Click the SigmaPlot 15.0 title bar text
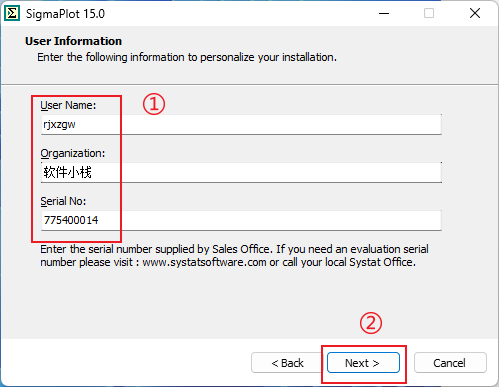Viewport: 499px width, 387px height. tap(65, 14)
